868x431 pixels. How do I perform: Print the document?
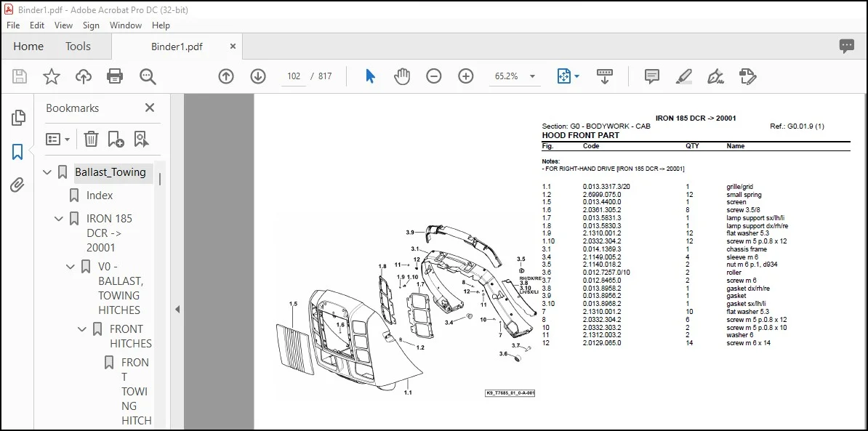pyautogui.click(x=115, y=76)
